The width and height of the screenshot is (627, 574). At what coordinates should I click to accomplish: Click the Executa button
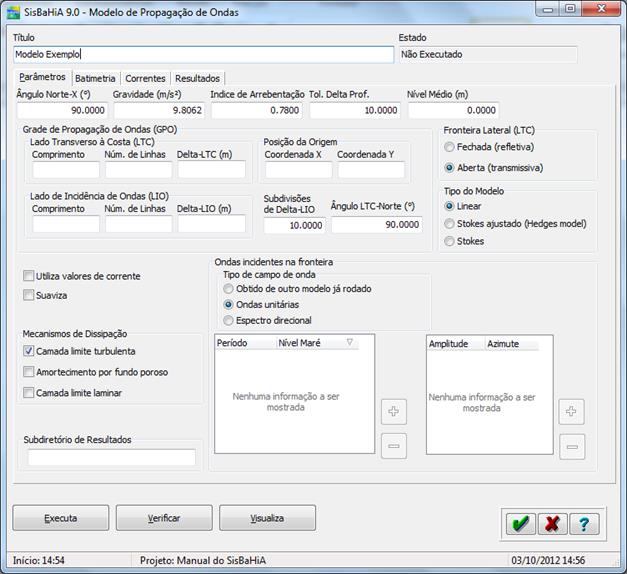pos(61,518)
